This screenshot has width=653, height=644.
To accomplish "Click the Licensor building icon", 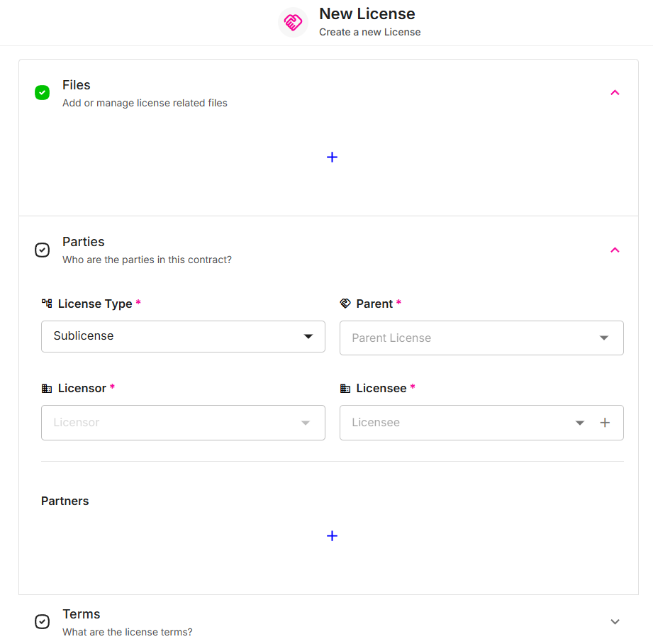I will coord(47,388).
